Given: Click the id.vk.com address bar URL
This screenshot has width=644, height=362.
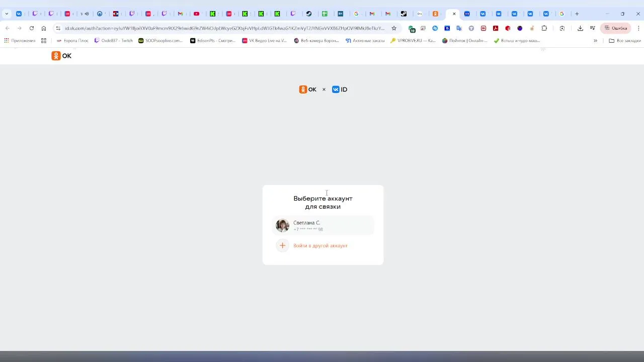Looking at the screenshot, I should point(224,28).
